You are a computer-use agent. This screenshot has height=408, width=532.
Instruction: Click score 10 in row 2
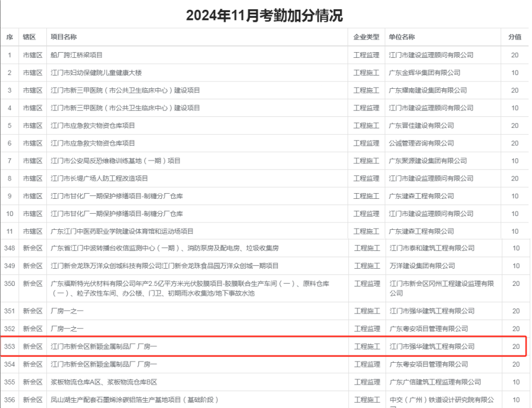[515, 73]
